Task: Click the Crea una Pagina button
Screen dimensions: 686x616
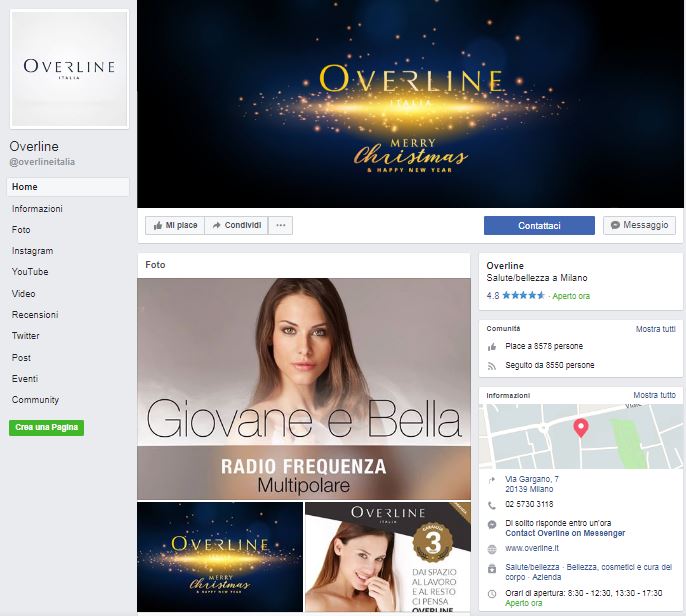Action: tap(46, 427)
